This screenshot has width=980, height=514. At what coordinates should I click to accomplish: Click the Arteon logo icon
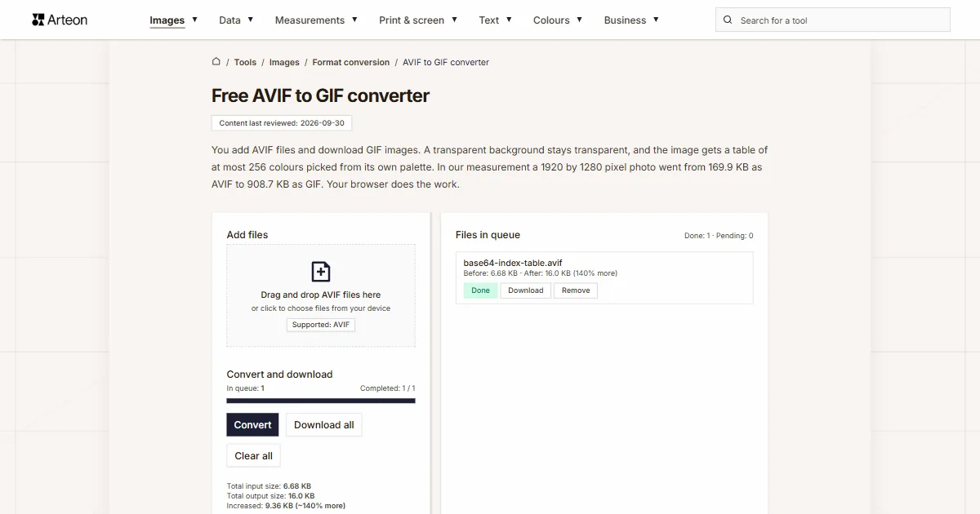tap(38, 20)
